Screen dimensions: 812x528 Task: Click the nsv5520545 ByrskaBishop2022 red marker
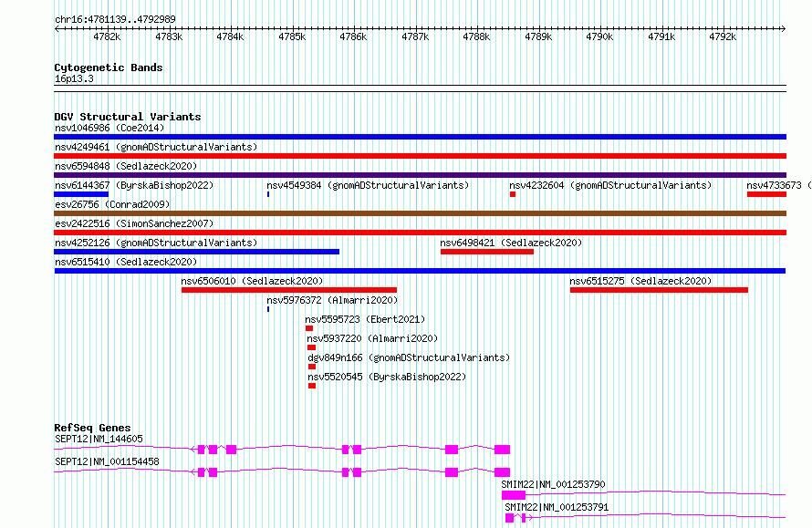[312, 386]
